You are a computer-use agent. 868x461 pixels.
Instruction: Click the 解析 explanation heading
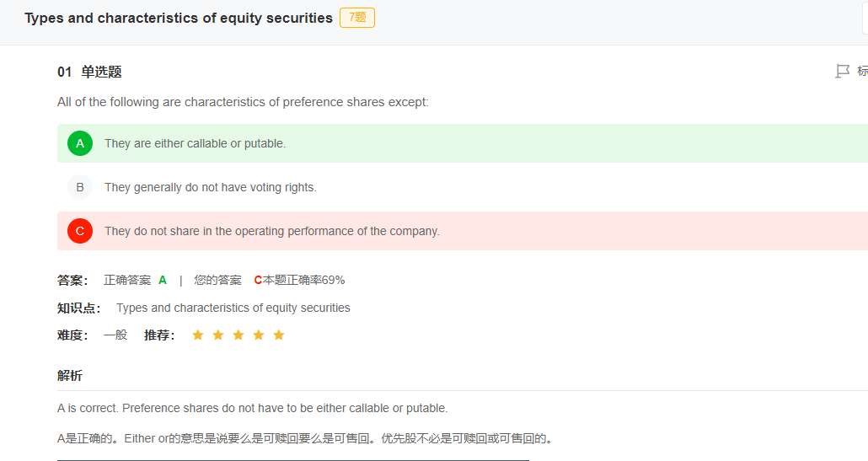tap(70, 376)
